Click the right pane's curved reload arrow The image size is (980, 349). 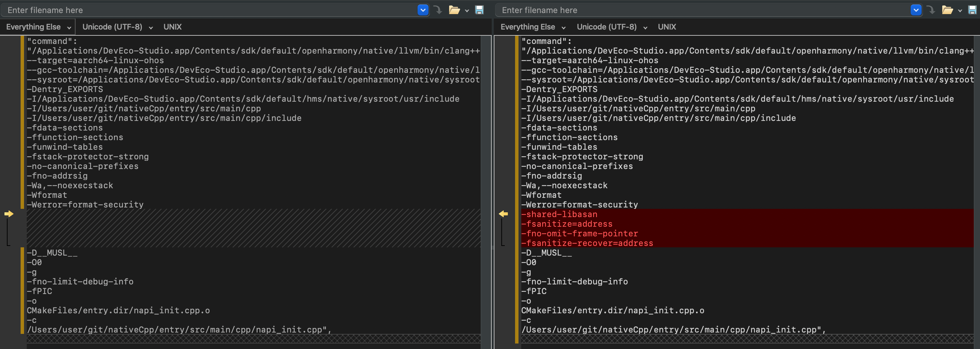[x=931, y=10]
